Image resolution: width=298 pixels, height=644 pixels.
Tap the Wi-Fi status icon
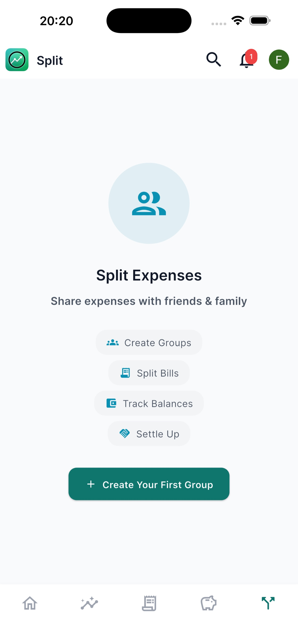tap(238, 21)
